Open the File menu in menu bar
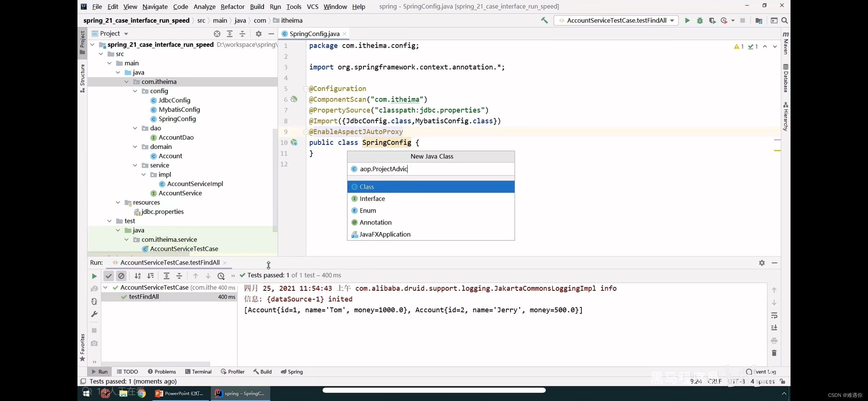Screen dimensions: 868x401 tap(97, 6)
